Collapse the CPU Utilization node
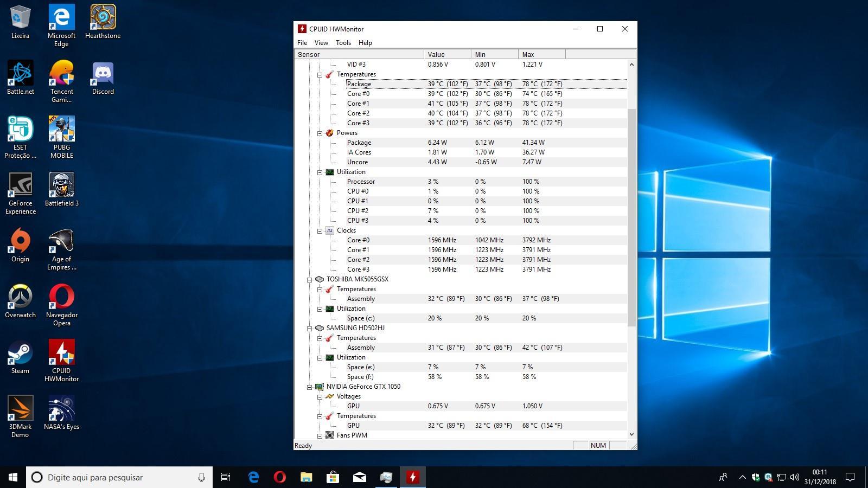This screenshot has height=488, width=868. tap(320, 172)
